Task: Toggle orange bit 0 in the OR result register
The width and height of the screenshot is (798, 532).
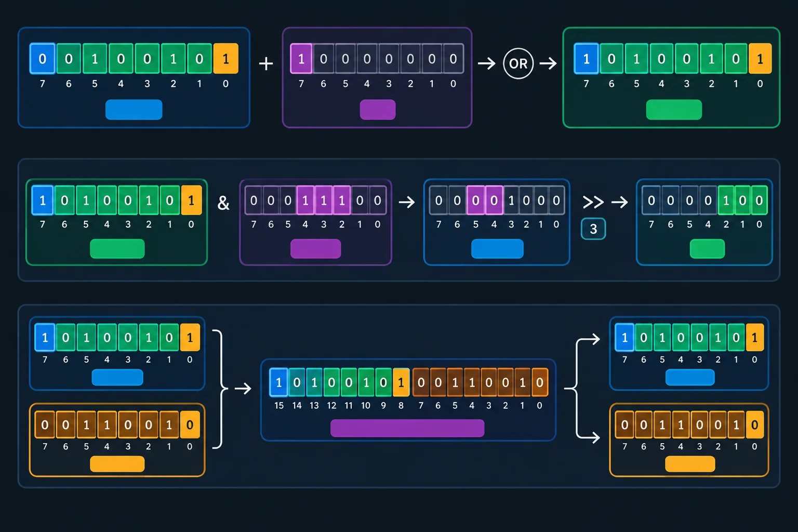Action: [760, 59]
